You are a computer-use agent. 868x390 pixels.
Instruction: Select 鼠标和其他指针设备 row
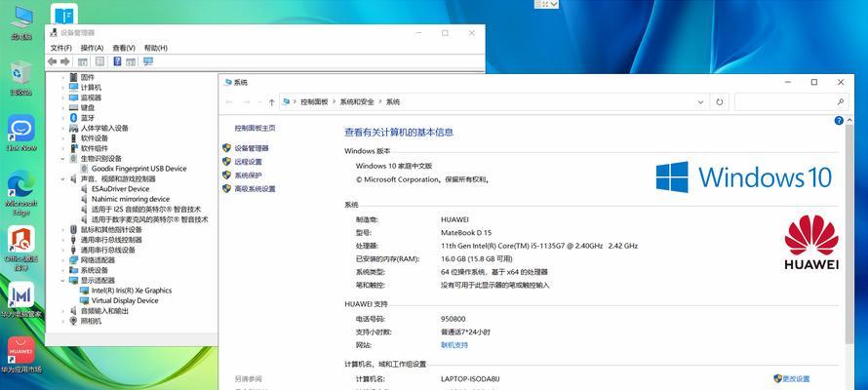[111, 229]
